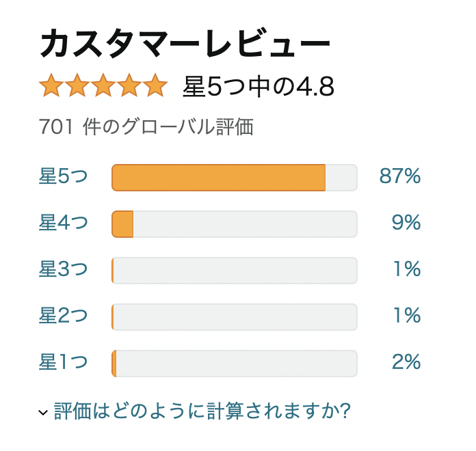Select the 5-star histogram bar
Viewport: 476px width, 451px height.
pyautogui.click(x=234, y=178)
